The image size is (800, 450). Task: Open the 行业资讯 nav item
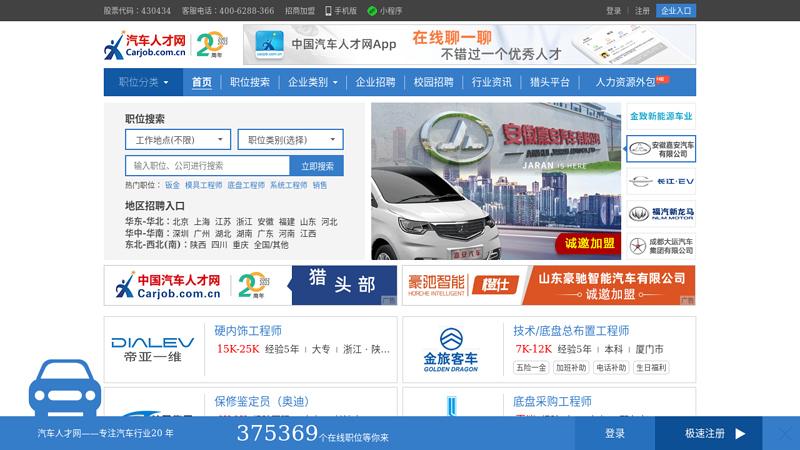pos(492,82)
